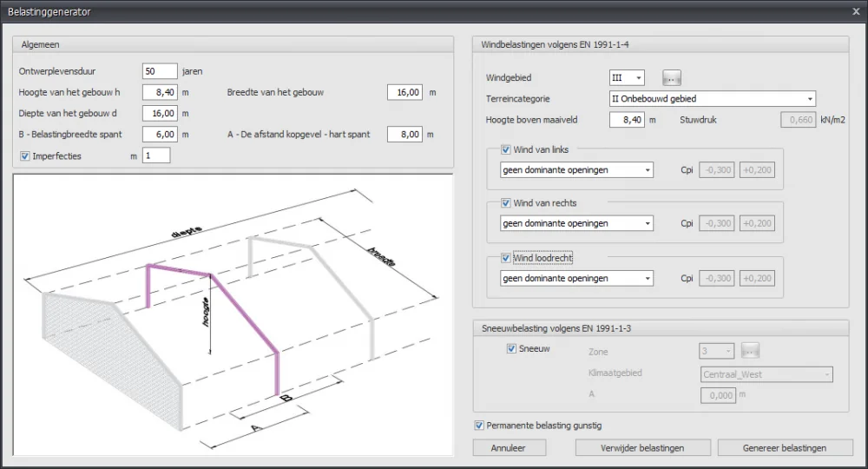Click the Hoogte boven maaiveld field
This screenshot has width=868, height=469.
click(x=627, y=120)
